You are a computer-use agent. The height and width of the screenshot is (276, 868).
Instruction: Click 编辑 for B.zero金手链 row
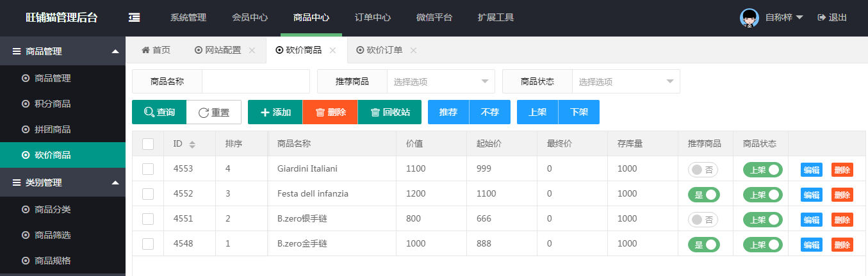(811, 245)
